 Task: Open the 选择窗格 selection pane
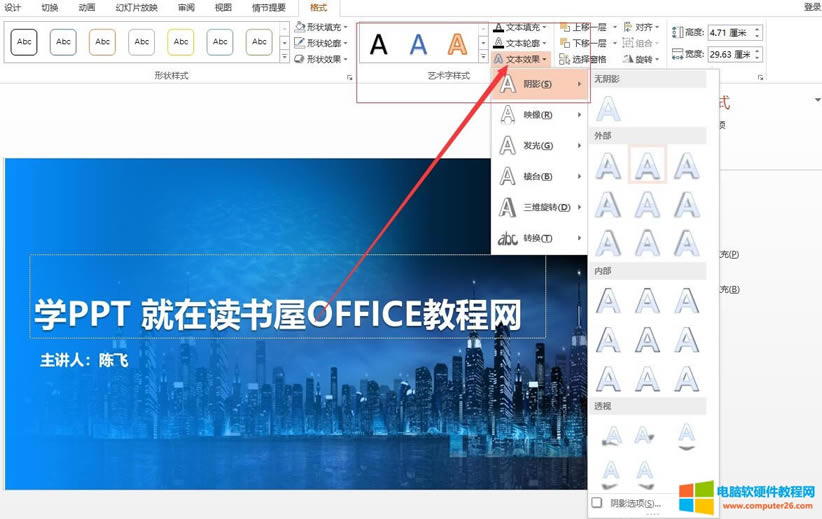[583, 59]
